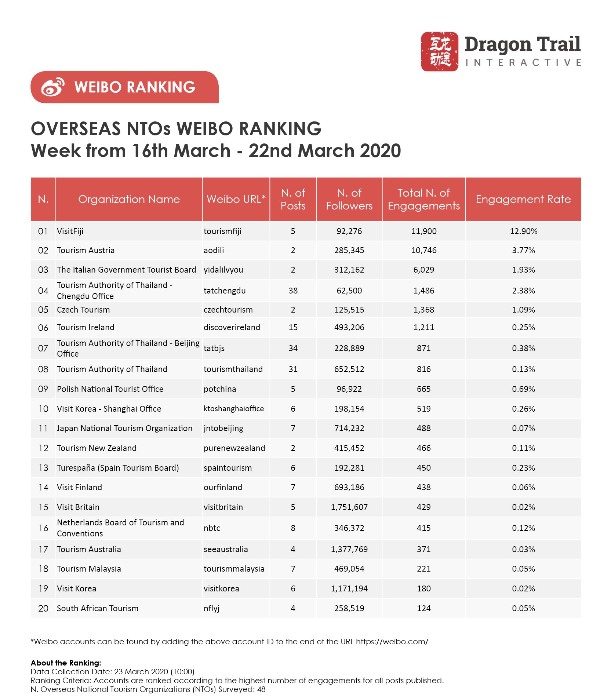Click the Engagement Rate column header
This screenshot has height=700, width=611.
coord(523,199)
